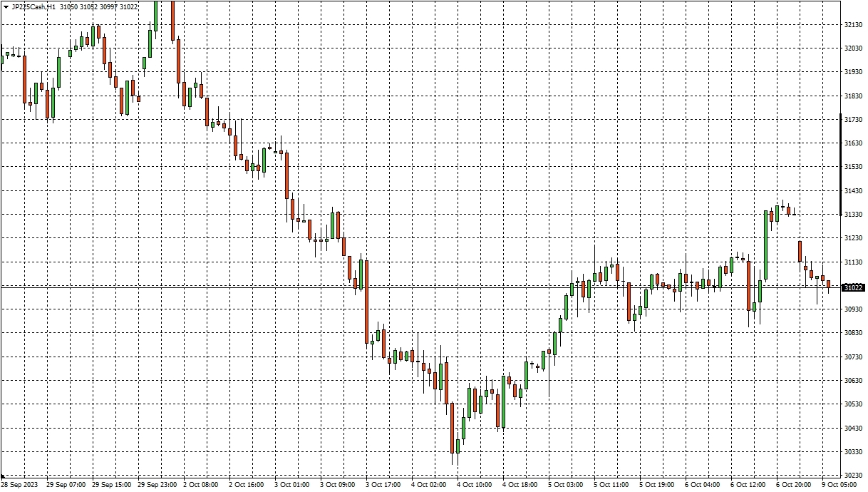Click the 31530 price axis label
Viewport: 868px width, 492px height.
(853, 167)
